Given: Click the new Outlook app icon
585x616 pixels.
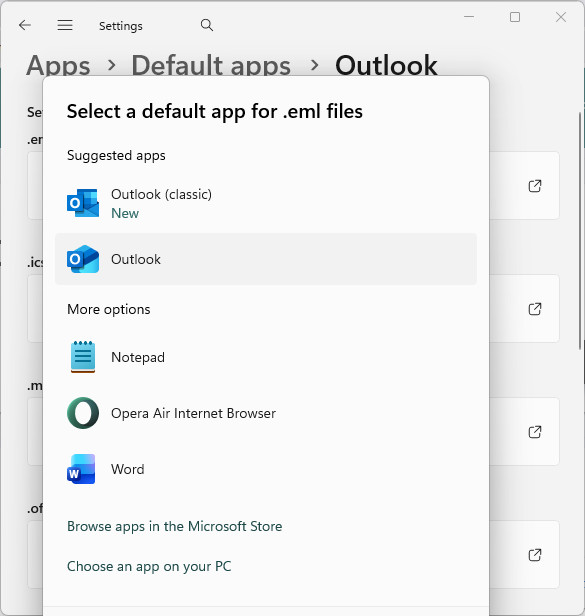Looking at the screenshot, I should click(x=83, y=259).
